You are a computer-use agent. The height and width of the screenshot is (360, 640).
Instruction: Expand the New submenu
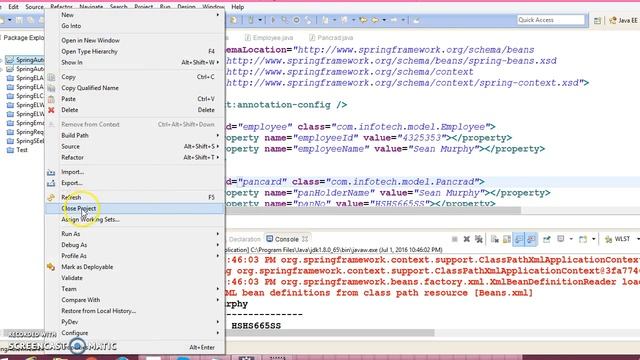(135, 15)
